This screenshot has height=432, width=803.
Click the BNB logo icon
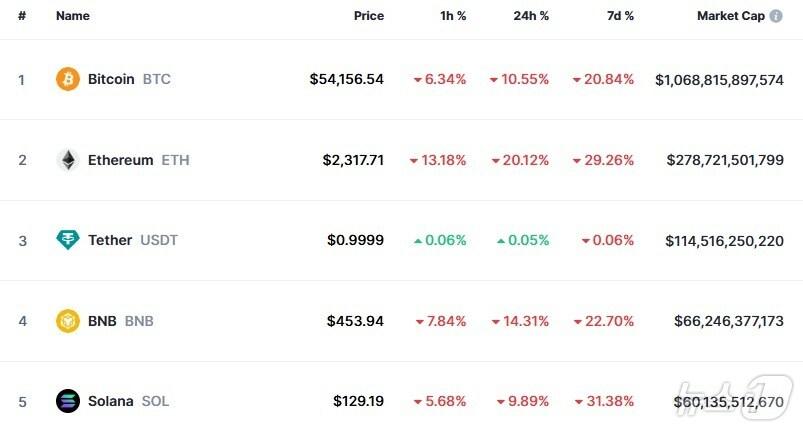(68, 321)
